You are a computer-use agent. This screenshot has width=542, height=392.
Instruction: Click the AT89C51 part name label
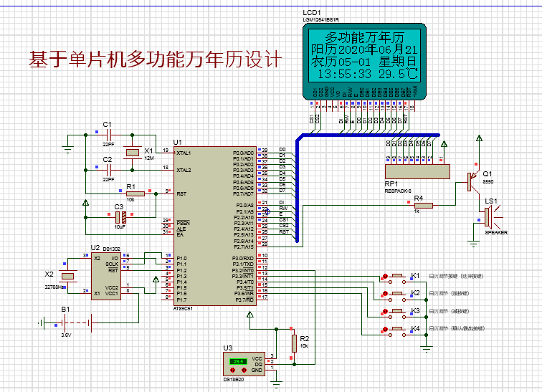(183, 308)
